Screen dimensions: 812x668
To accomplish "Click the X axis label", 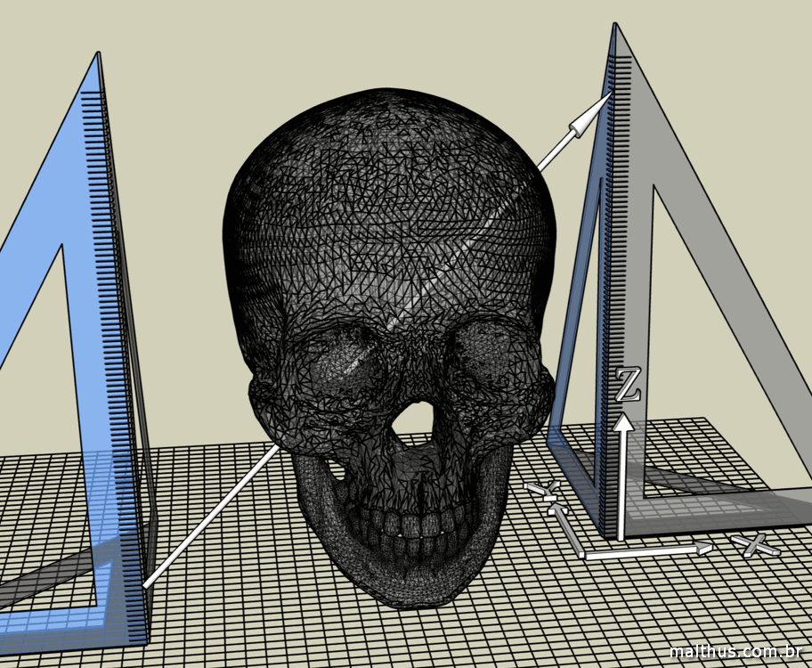I will click(x=756, y=546).
